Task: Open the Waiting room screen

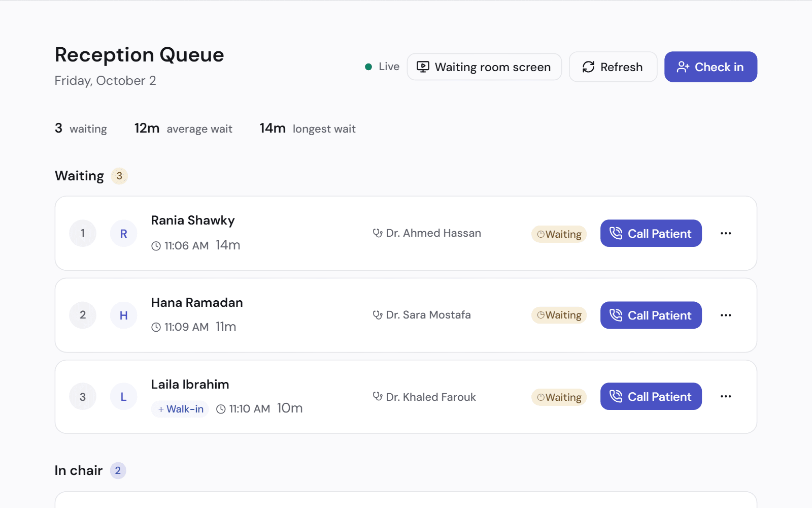Action: pos(484,67)
